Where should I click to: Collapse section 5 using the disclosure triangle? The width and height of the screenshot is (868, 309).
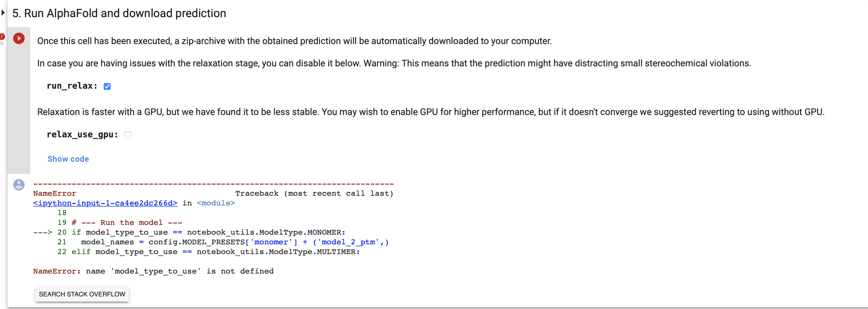(x=3, y=13)
